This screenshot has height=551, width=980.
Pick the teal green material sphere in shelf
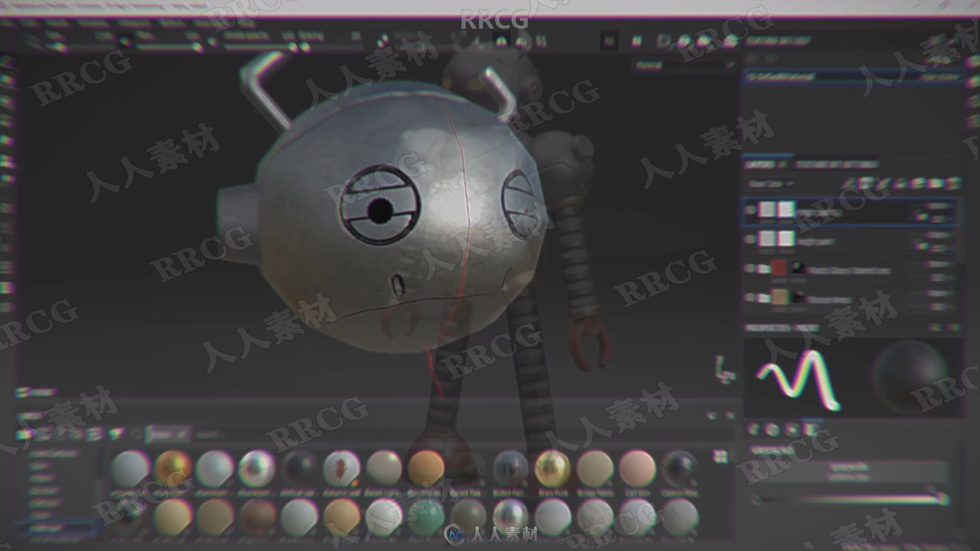(x=427, y=516)
